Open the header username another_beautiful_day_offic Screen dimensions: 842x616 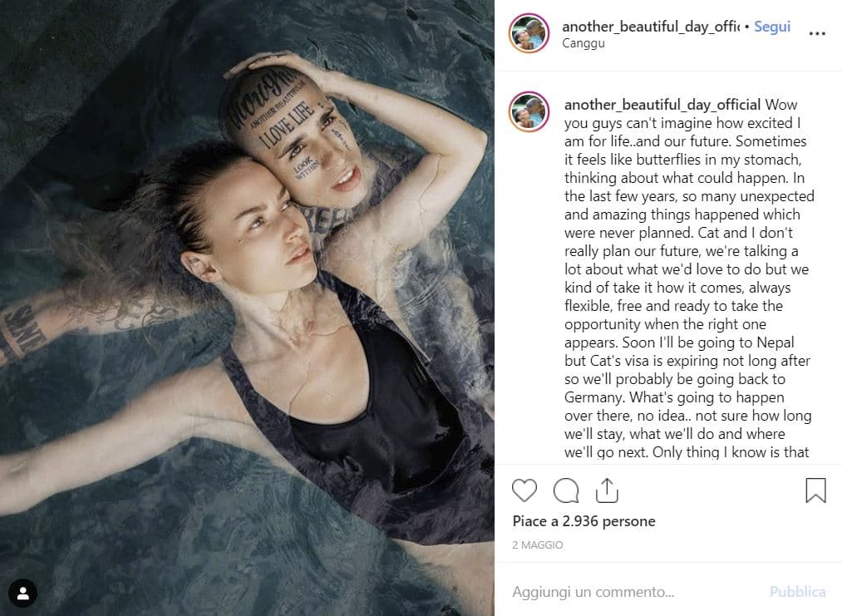point(651,27)
